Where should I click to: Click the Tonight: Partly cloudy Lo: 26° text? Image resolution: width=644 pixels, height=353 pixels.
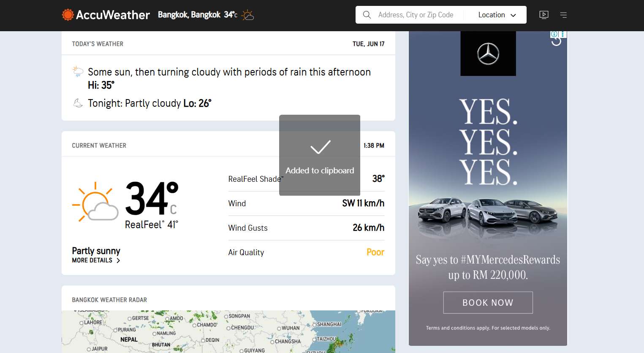coord(149,103)
